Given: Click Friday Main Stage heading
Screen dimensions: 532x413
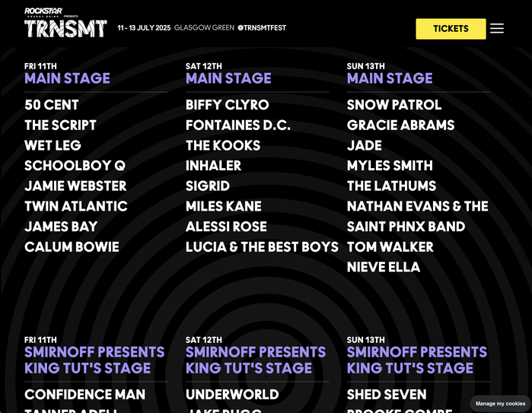Looking at the screenshot, I should tap(67, 78).
